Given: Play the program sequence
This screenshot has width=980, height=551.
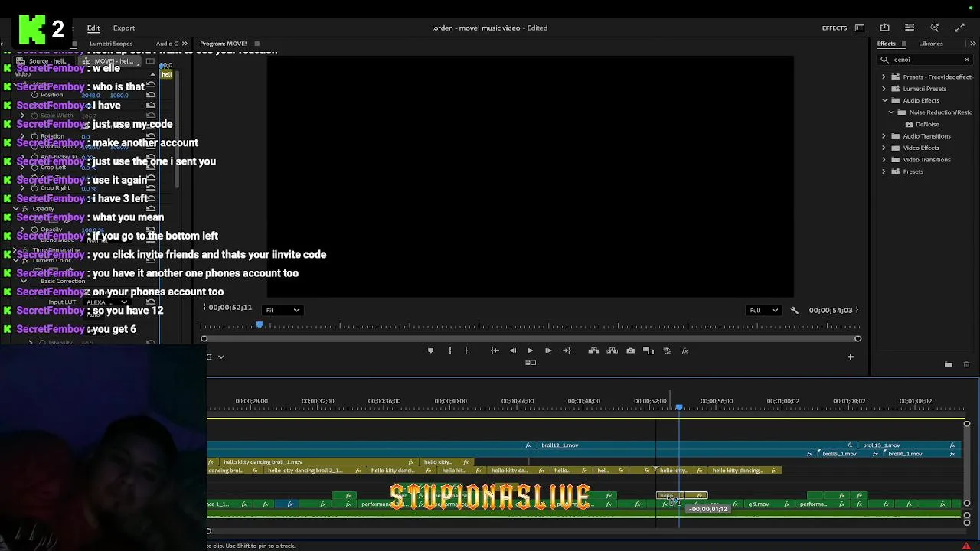Looking at the screenshot, I should click(x=530, y=350).
